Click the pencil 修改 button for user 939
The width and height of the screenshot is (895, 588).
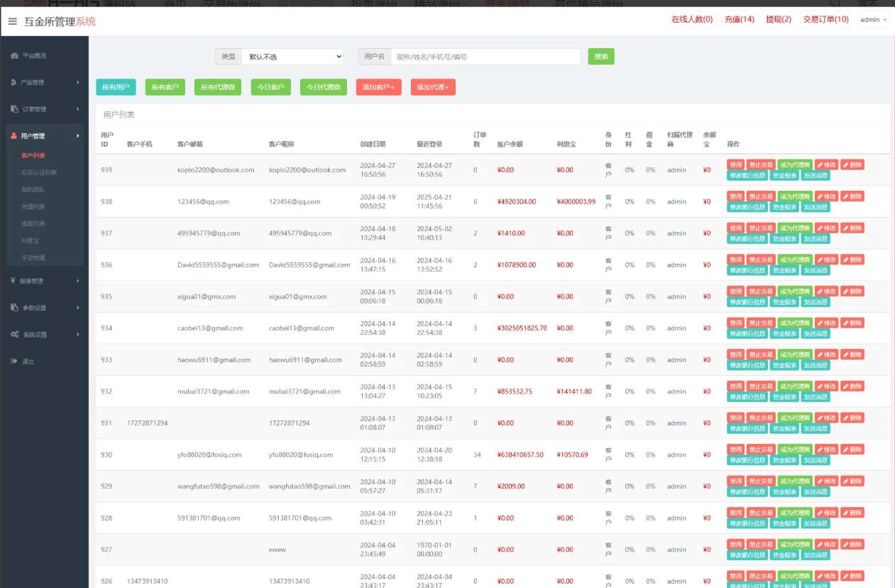coord(826,165)
